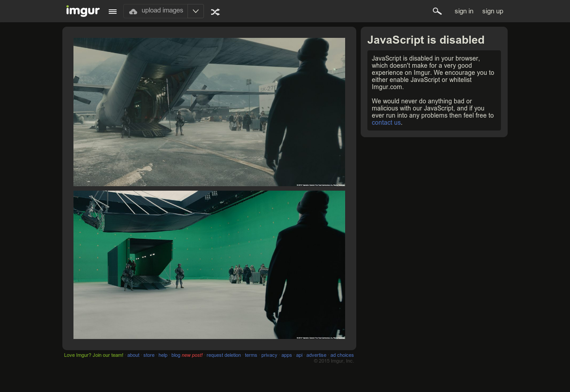Click the sign up link
The image size is (570, 392).
click(x=493, y=11)
